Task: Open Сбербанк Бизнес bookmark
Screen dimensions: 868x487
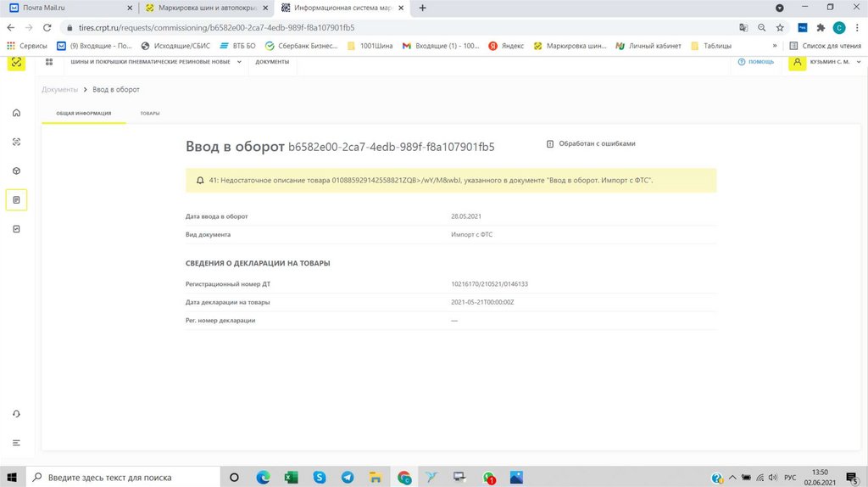Action: point(301,46)
